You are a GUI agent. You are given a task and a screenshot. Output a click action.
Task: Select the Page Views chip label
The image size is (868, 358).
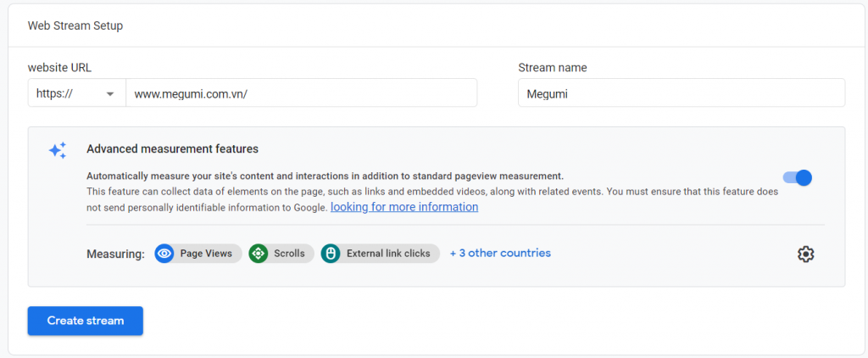pyautogui.click(x=206, y=254)
